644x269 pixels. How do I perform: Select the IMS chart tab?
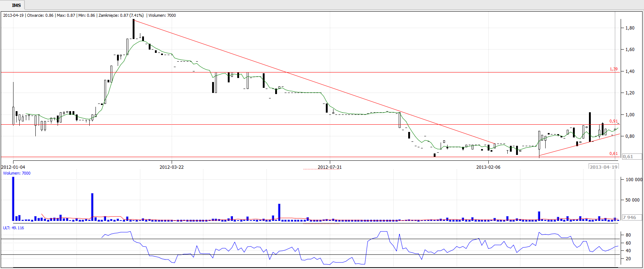(x=16, y=5)
